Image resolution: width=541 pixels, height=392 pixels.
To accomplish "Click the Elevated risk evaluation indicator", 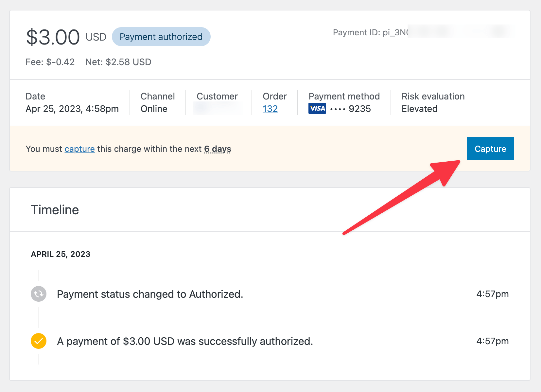I will click(x=420, y=109).
